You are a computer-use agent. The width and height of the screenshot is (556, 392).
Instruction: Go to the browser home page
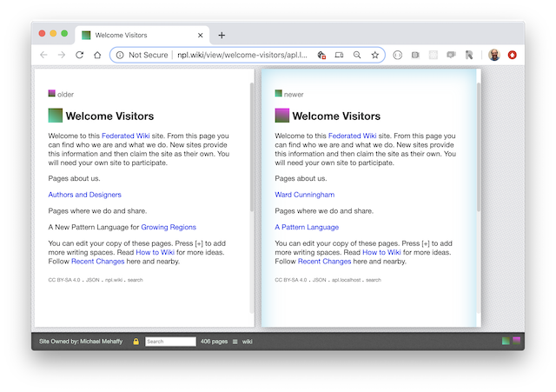click(x=97, y=55)
